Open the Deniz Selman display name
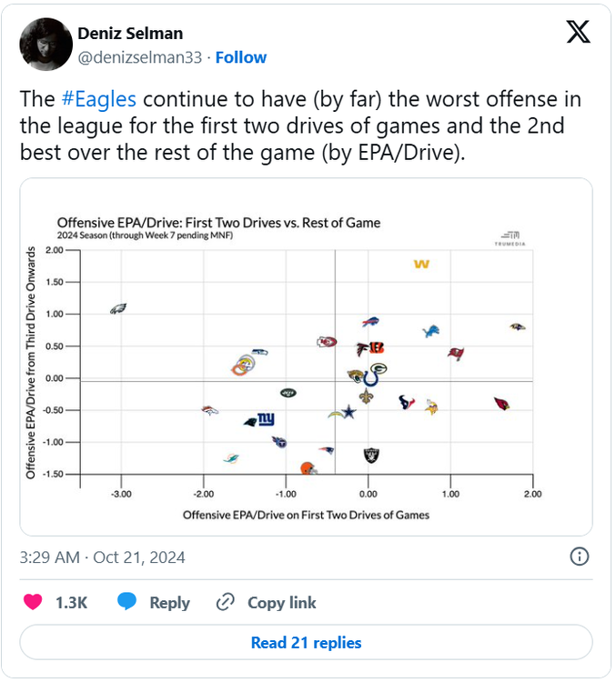 (130, 34)
